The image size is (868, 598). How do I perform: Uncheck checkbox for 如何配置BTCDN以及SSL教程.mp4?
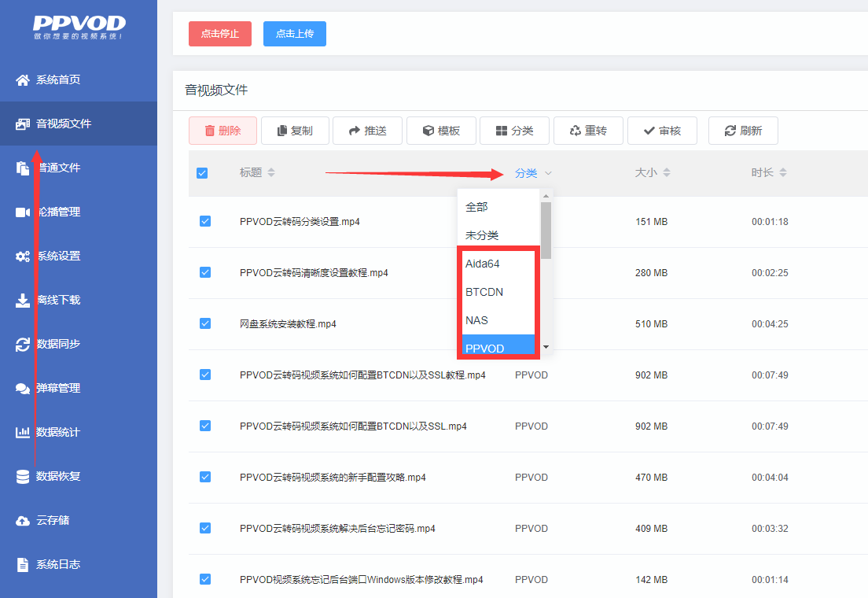205,375
